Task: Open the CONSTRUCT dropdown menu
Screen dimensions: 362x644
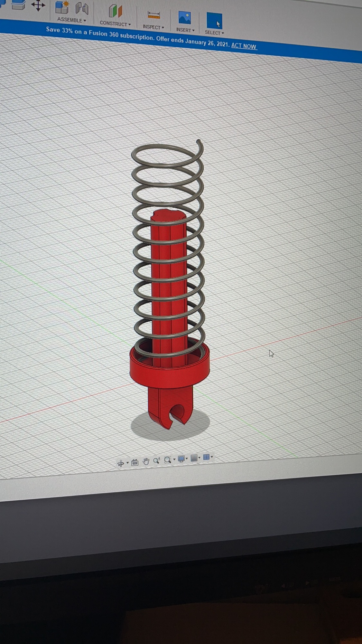Action: 115,24
